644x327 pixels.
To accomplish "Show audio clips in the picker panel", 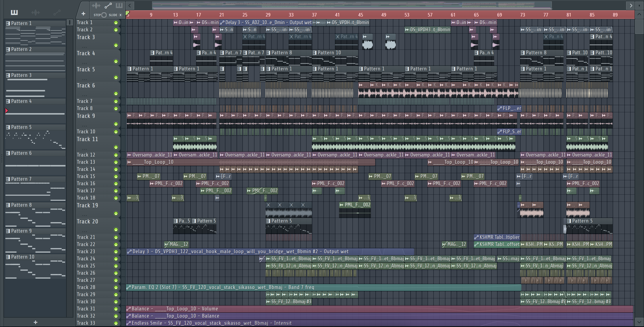I will coord(36,12).
